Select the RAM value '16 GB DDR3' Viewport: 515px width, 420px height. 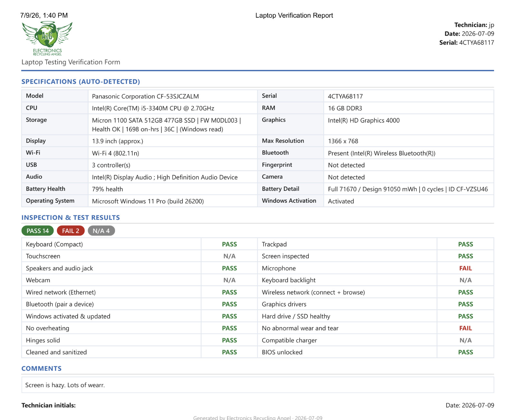(x=345, y=108)
